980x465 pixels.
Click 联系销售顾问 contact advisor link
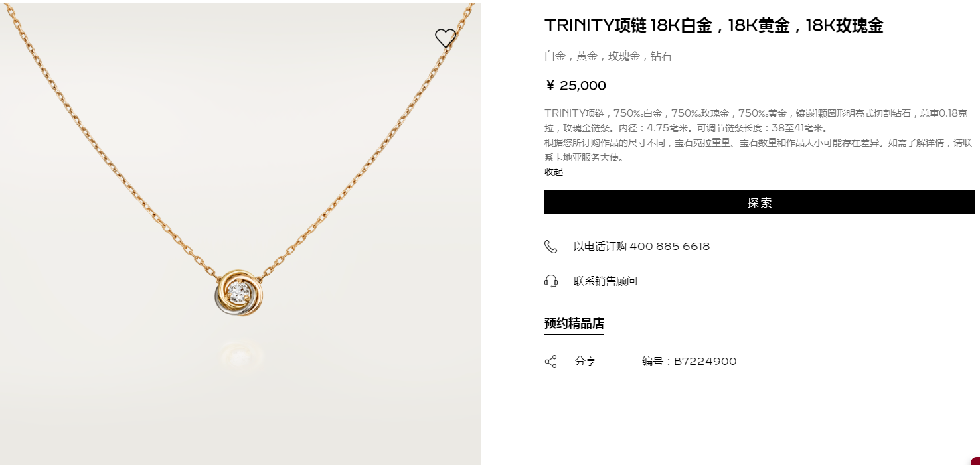click(x=606, y=281)
